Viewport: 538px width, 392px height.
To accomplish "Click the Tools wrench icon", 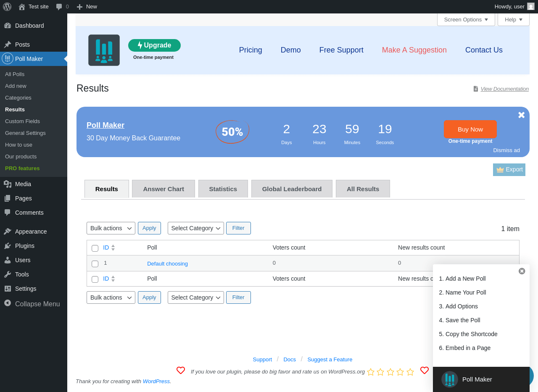I will (8, 274).
